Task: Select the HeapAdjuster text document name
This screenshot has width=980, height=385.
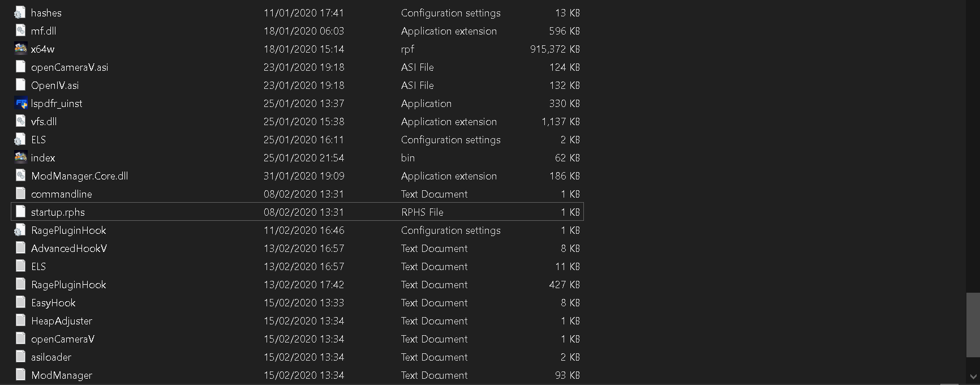Action: coord(61,321)
